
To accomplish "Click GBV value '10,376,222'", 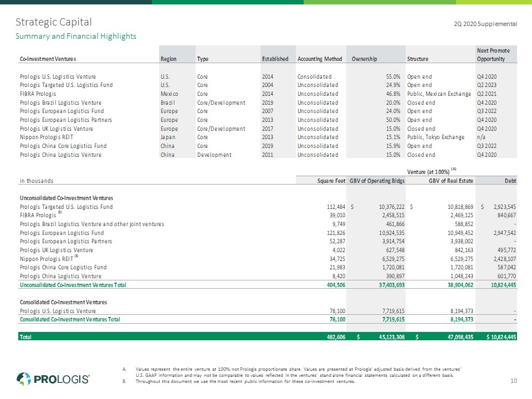I will pyautogui.click(x=392, y=207).
